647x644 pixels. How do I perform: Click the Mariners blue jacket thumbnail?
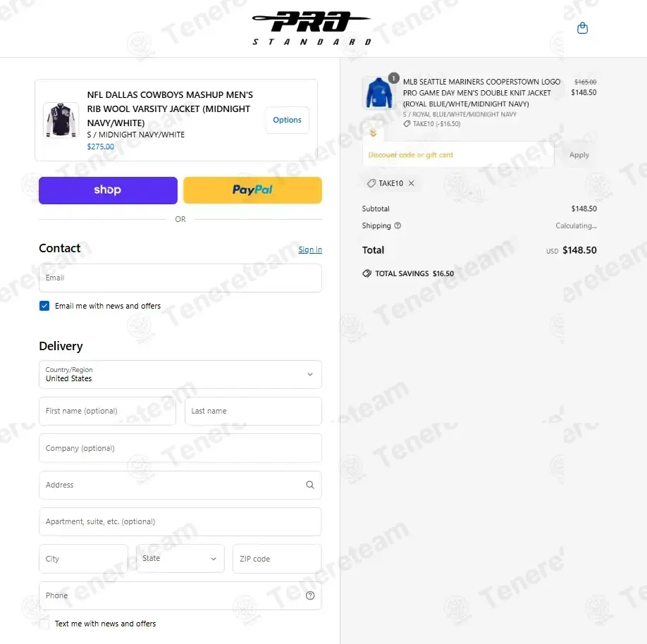(x=378, y=93)
